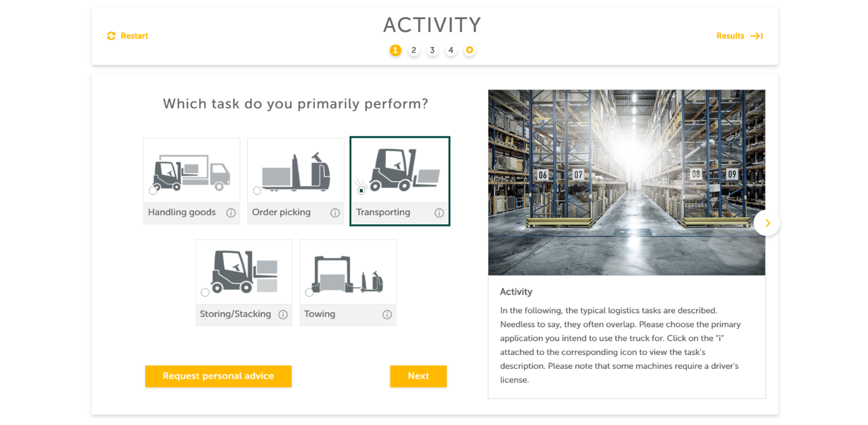
Task: Select the Handling goods radio button
Action: point(153,191)
